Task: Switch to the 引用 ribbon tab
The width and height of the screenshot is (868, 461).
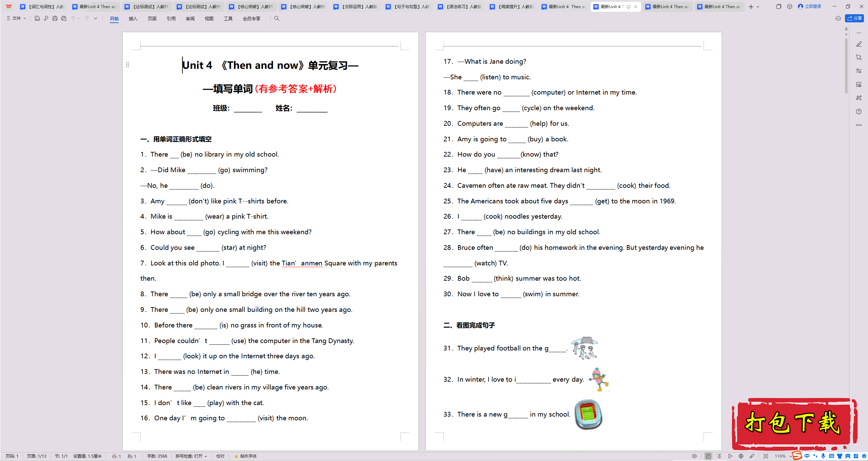Action: click(x=171, y=19)
